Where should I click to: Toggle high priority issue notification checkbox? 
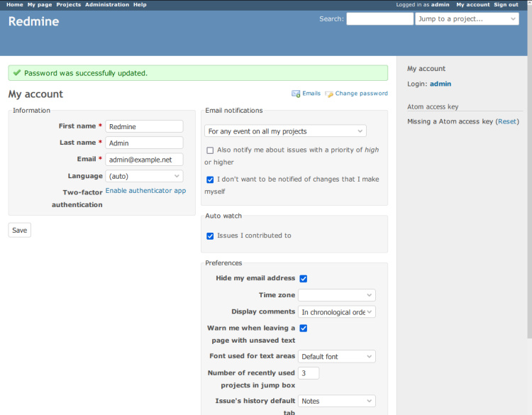tap(210, 150)
